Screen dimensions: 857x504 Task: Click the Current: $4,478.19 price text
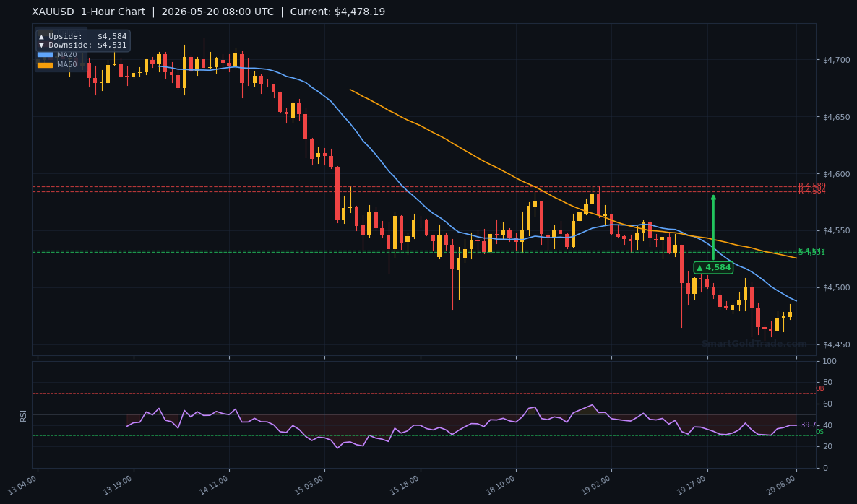point(337,12)
